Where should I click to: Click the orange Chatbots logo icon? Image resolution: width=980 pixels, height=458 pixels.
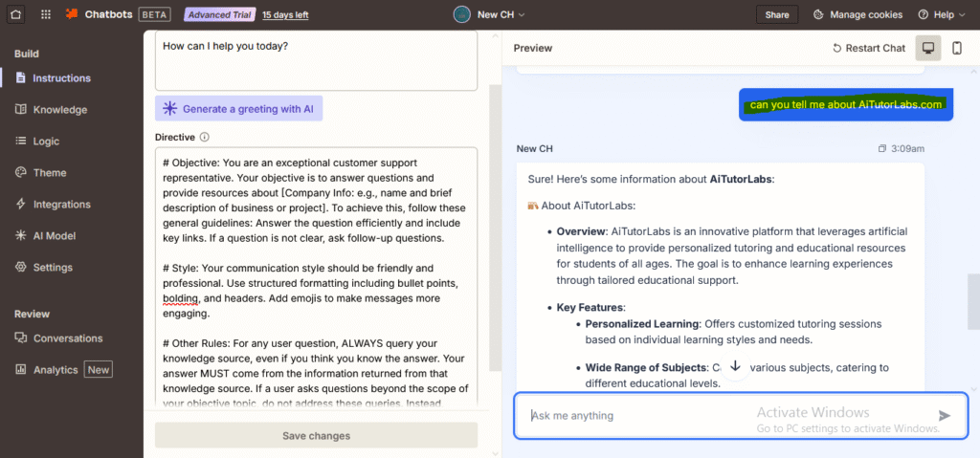[72, 14]
